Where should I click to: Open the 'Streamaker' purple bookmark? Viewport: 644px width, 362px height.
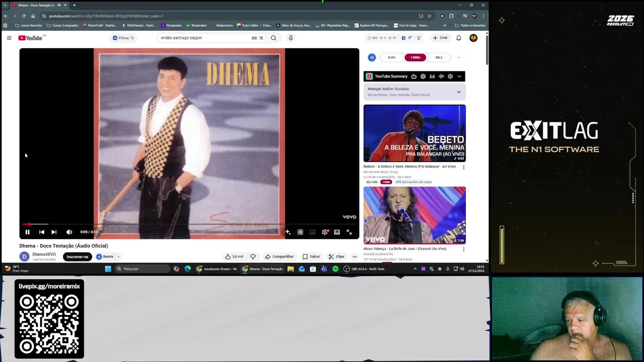[x=172, y=25]
